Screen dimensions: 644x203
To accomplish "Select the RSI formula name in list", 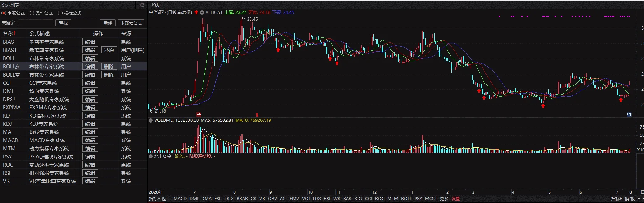I will tap(7, 173).
